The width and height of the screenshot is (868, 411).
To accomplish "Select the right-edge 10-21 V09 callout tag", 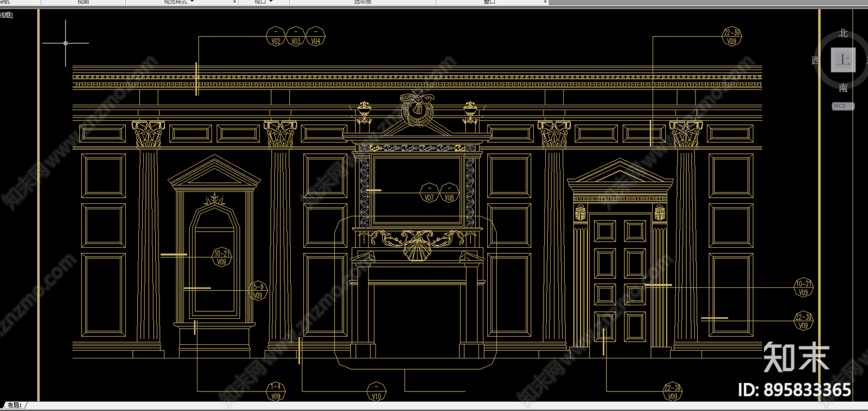I will [x=803, y=287].
